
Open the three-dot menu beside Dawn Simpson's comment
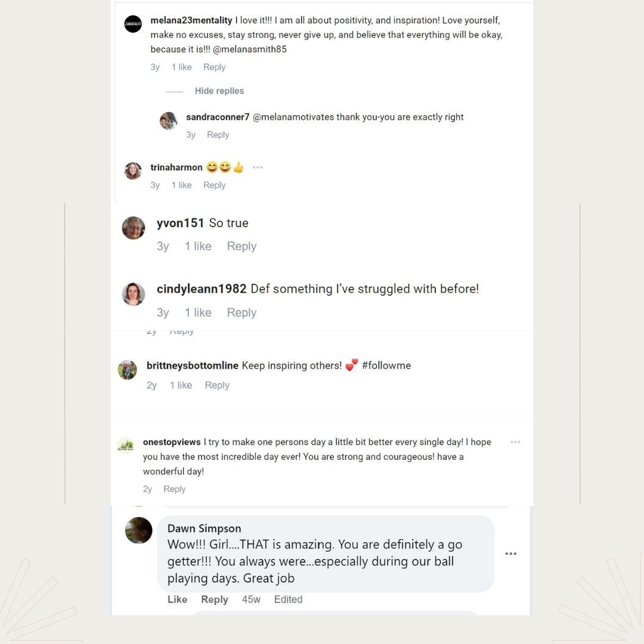click(x=511, y=554)
